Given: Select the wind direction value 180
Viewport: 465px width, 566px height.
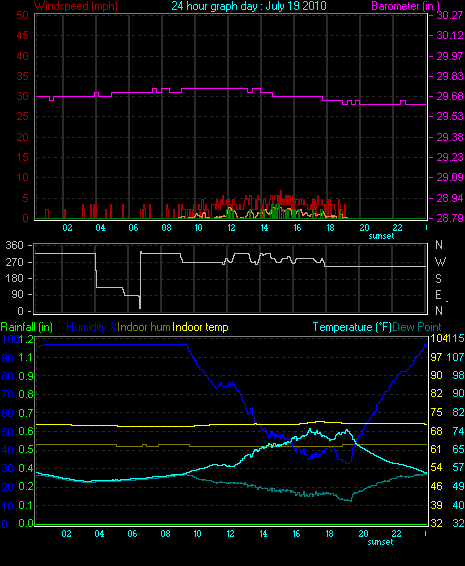Looking at the screenshot, I should click(x=14, y=278).
